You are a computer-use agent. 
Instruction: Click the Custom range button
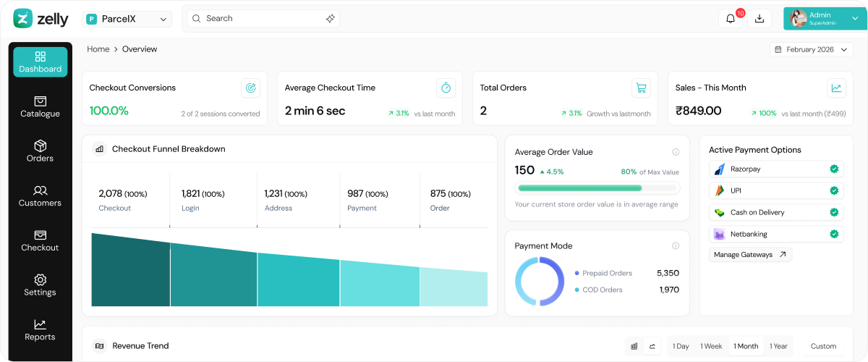823,346
